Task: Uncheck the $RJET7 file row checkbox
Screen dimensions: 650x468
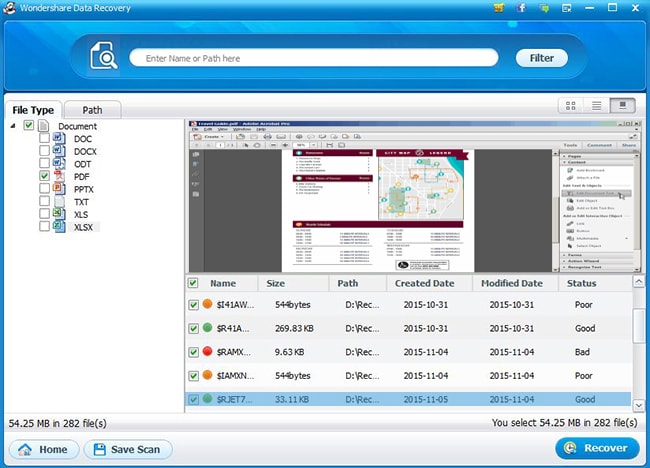Action: [x=194, y=400]
